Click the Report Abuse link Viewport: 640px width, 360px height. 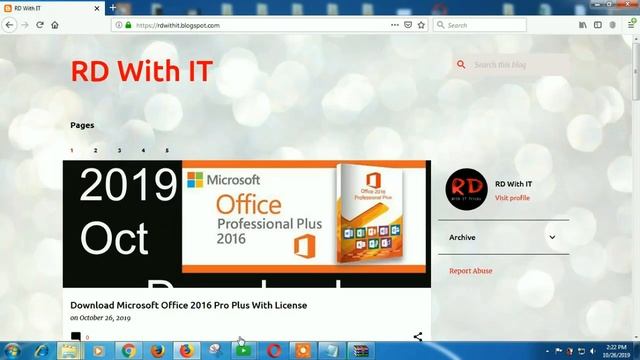tap(471, 271)
